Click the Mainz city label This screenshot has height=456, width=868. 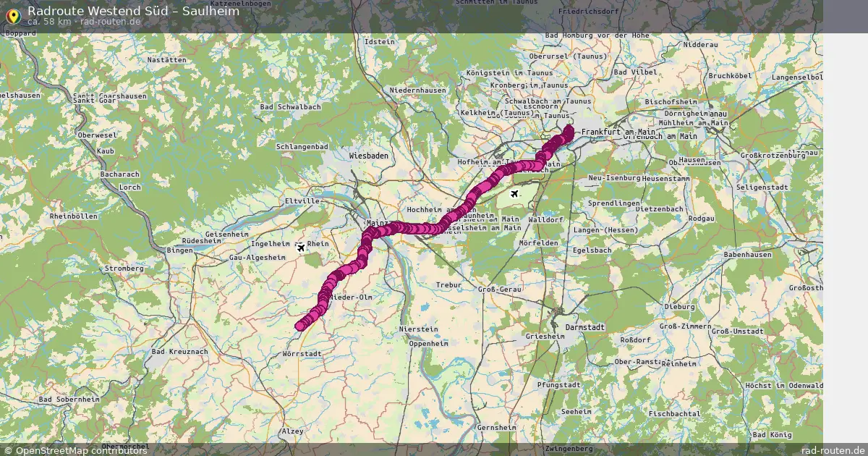378,223
